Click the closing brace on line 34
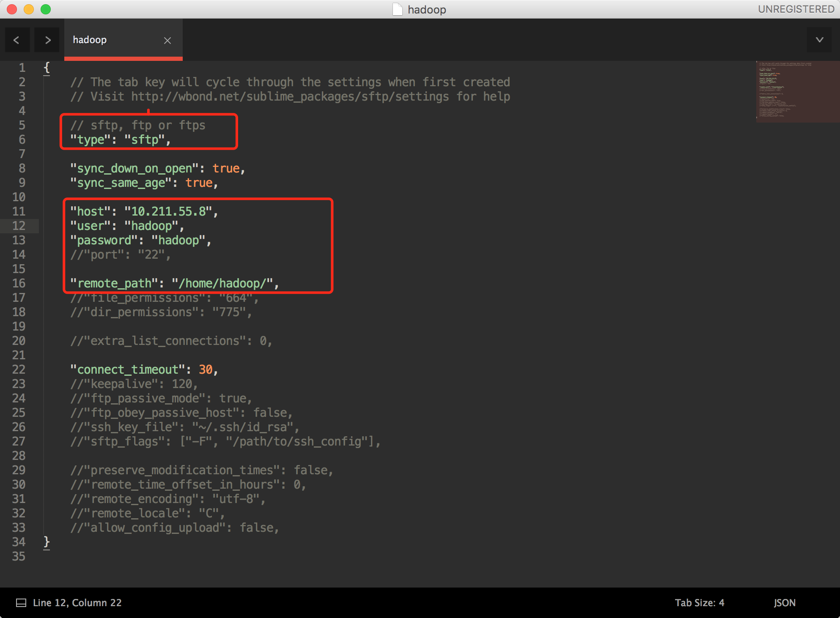Viewport: 840px width, 618px height. point(47,542)
